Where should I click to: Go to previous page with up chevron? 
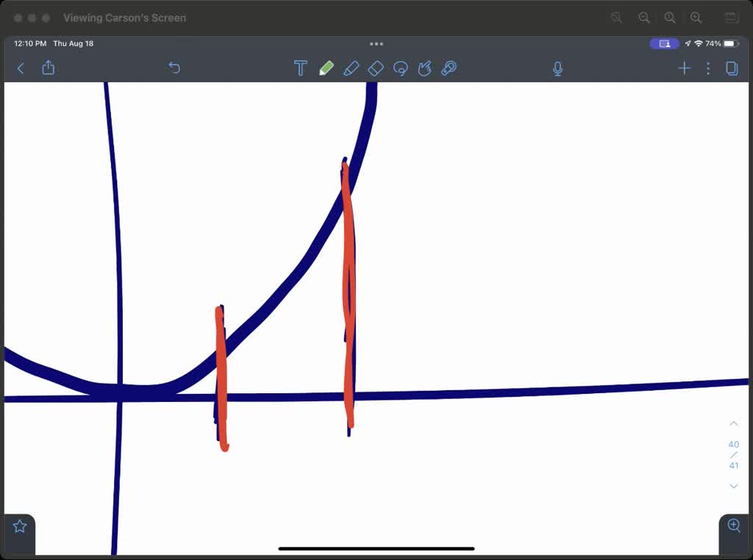click(733, 423)
